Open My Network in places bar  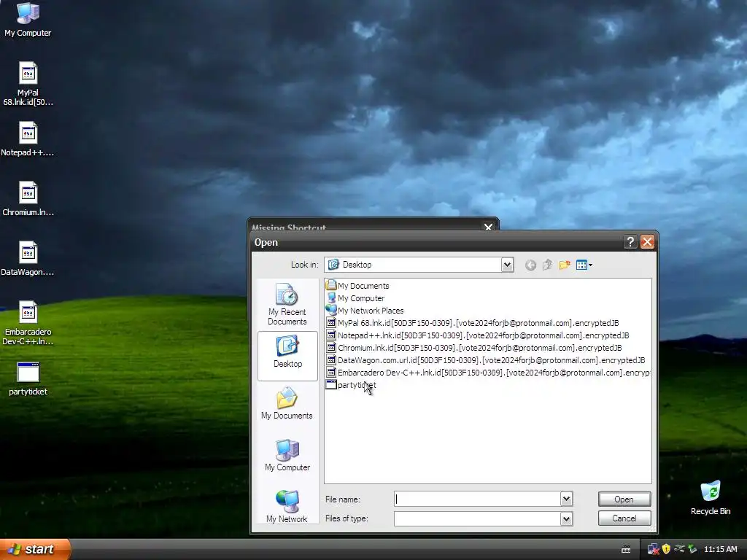click(287, 507)
